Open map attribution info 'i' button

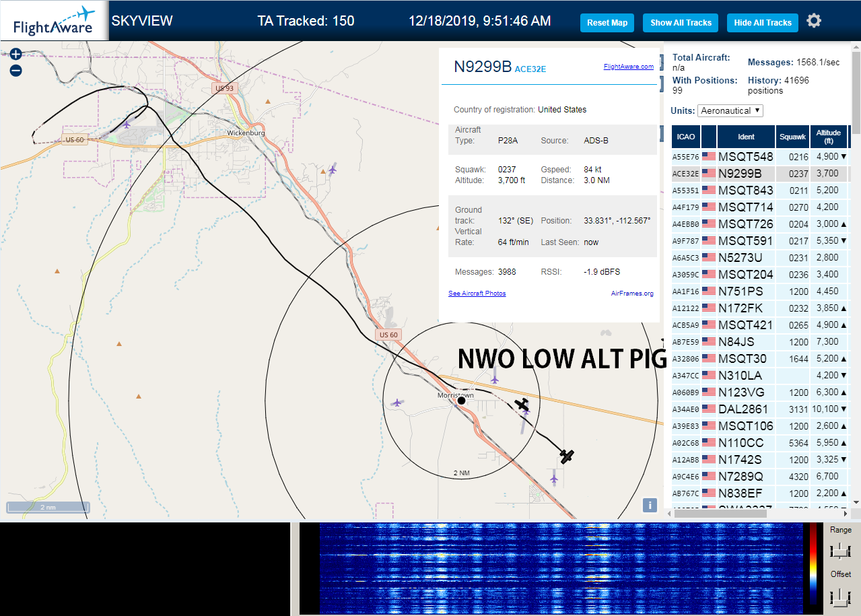pyautogui.click(x=650, y=505)
